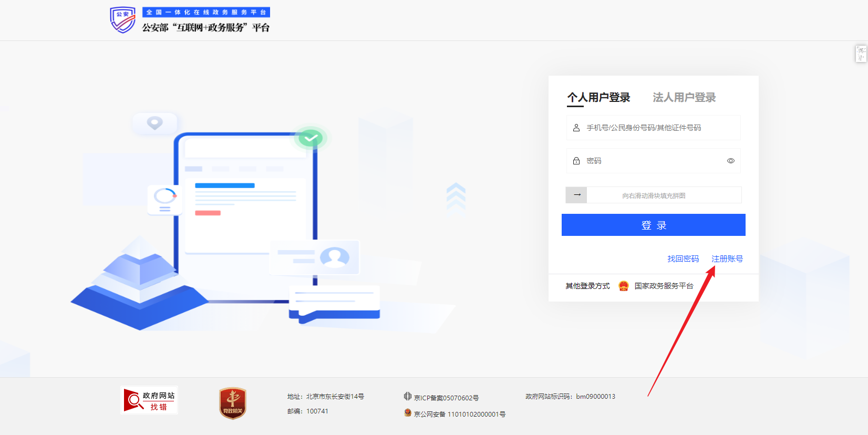Open the QR code icon at right edge
Screen dimensions: 868x435
pos(861,54)
